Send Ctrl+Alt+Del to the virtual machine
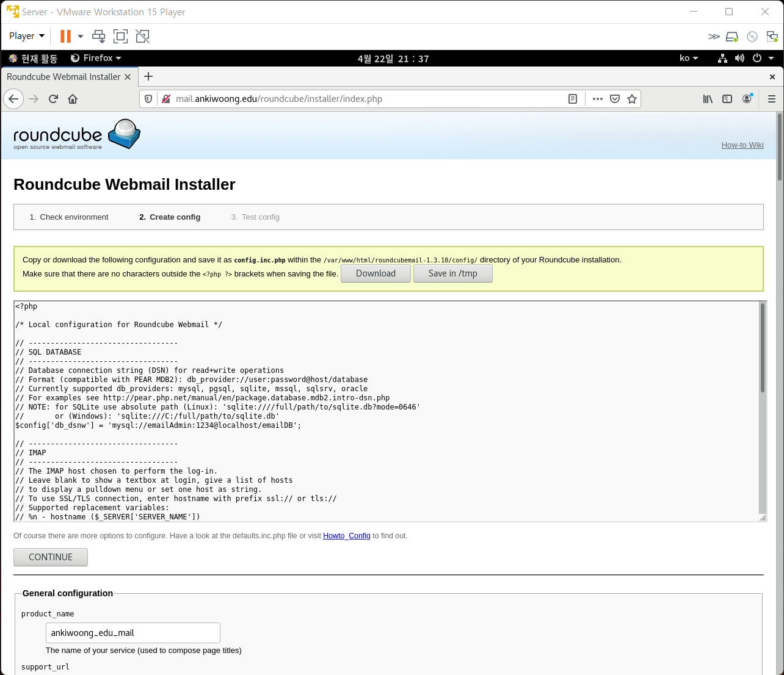Screen dimensions: 784x675 tap(98, 37)
